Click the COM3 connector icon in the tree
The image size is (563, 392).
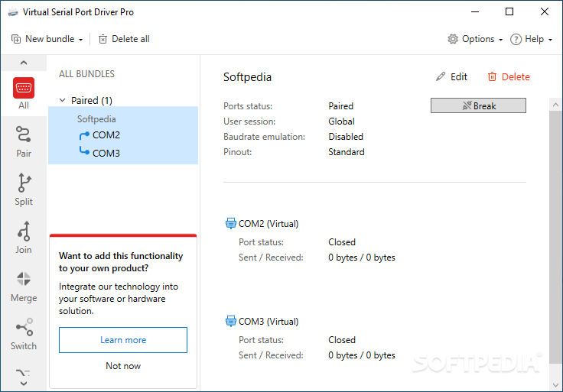coord(84,151)
